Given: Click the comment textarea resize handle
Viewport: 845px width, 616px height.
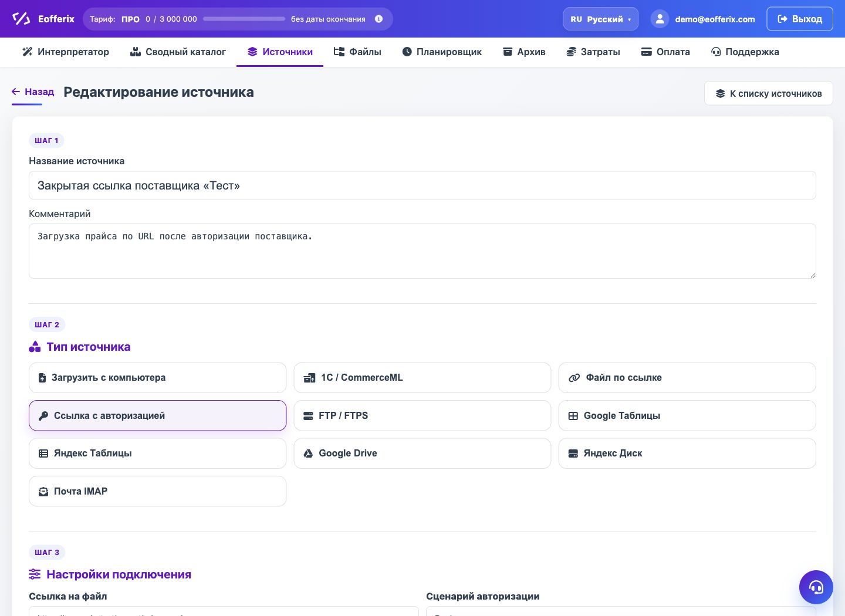Looking at the screenshot, I should click(x=812, y=275).
